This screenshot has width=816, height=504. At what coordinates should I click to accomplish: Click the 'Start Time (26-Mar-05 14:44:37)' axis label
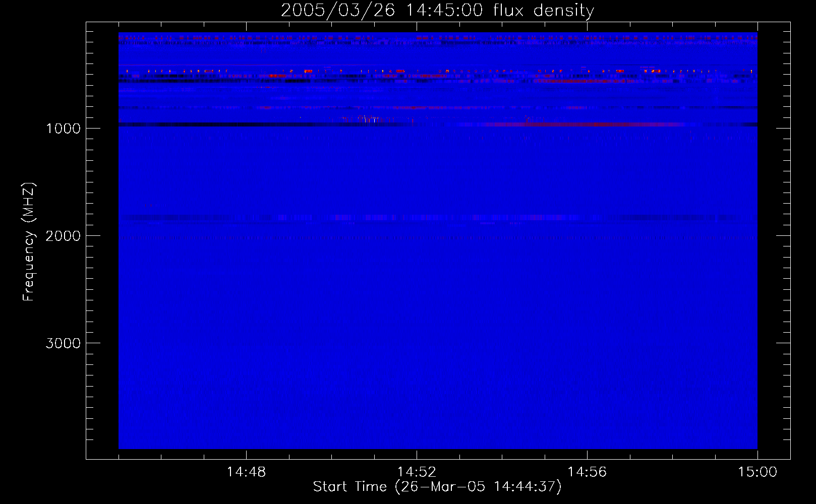pos(437,487)
